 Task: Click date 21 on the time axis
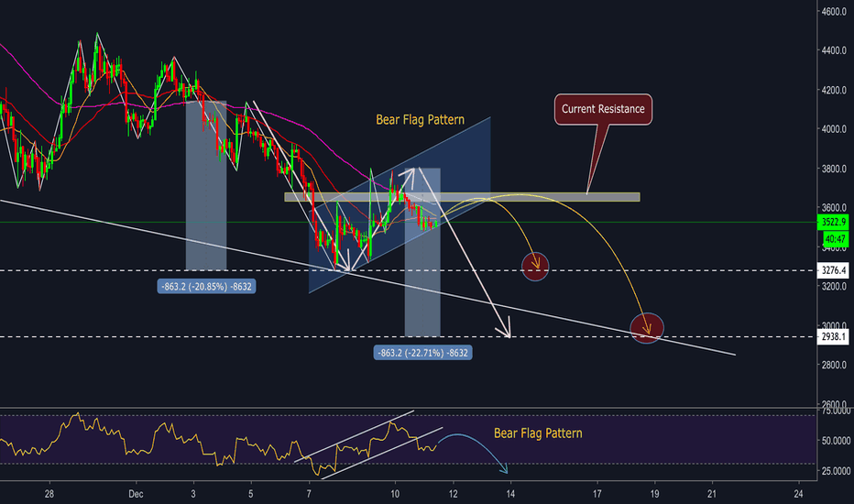tap(712, 494)
